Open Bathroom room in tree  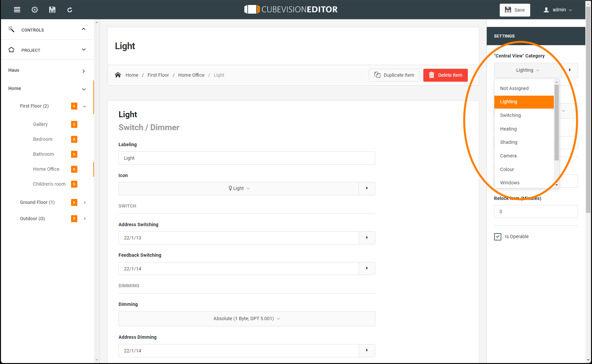tap(43, 154)
